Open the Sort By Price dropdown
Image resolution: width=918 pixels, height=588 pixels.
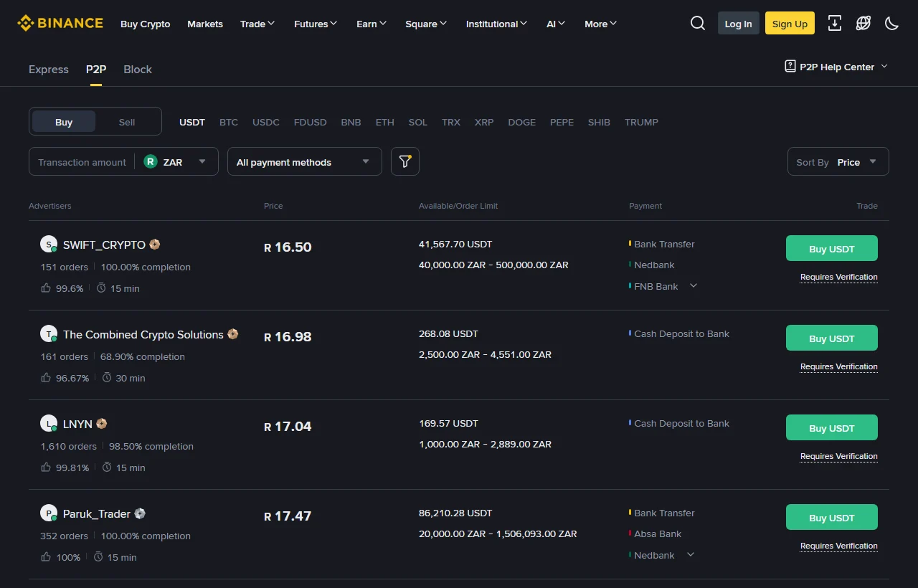tap(838, 161)
